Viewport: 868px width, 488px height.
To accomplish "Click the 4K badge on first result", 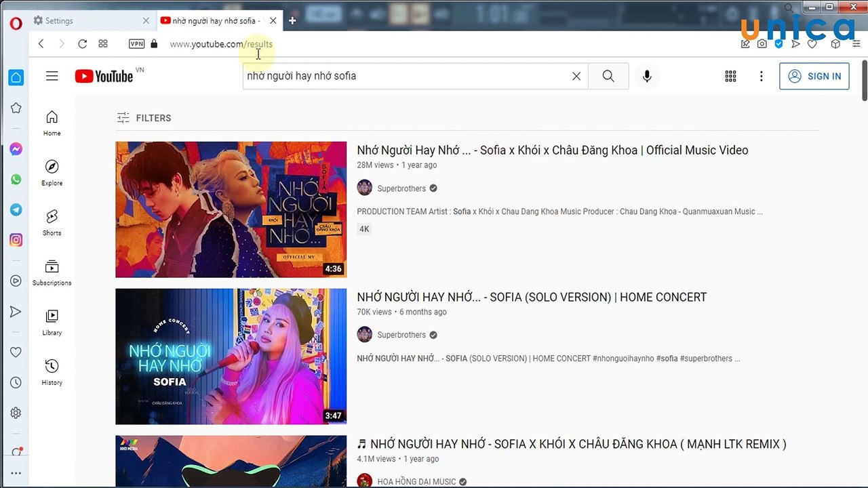I will (x=364, y=229).
